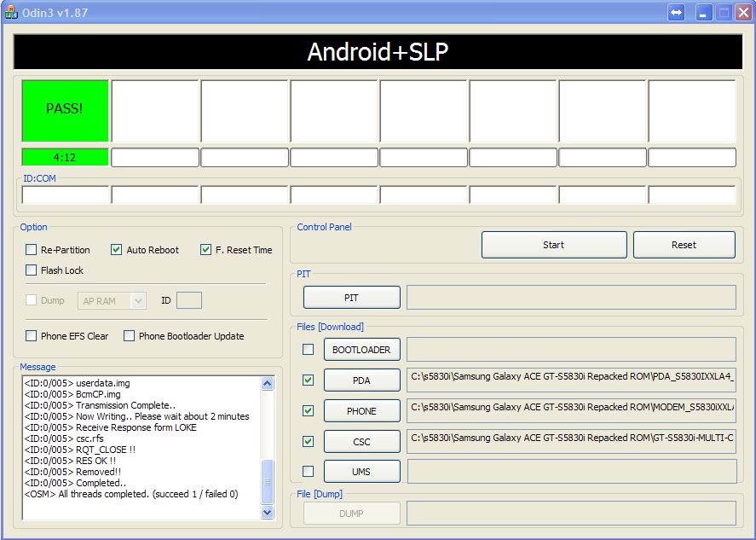Viewport: 756px width, 540px height.
Task: Click the 'File [Dump]' group label
Action: tap(319, 494)
